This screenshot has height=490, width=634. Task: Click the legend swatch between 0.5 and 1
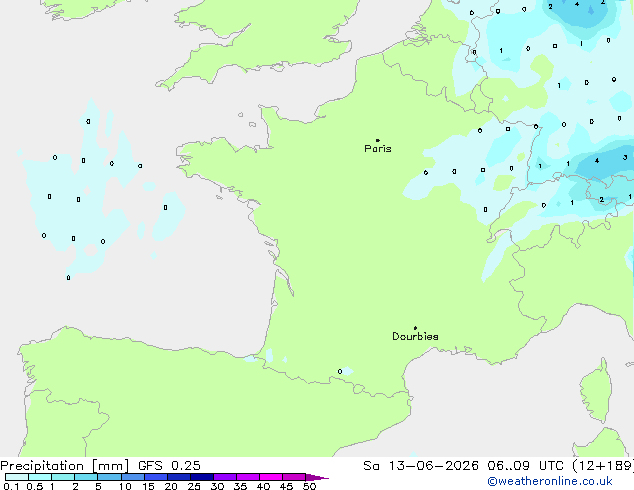pyautogui.click(x=40, y=477)
